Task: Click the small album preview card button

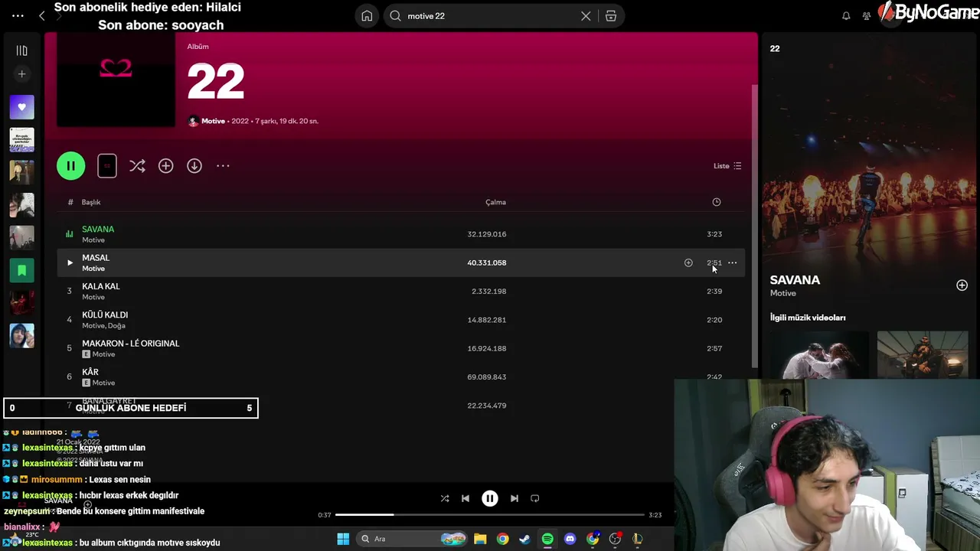Action: coord(107,166)
